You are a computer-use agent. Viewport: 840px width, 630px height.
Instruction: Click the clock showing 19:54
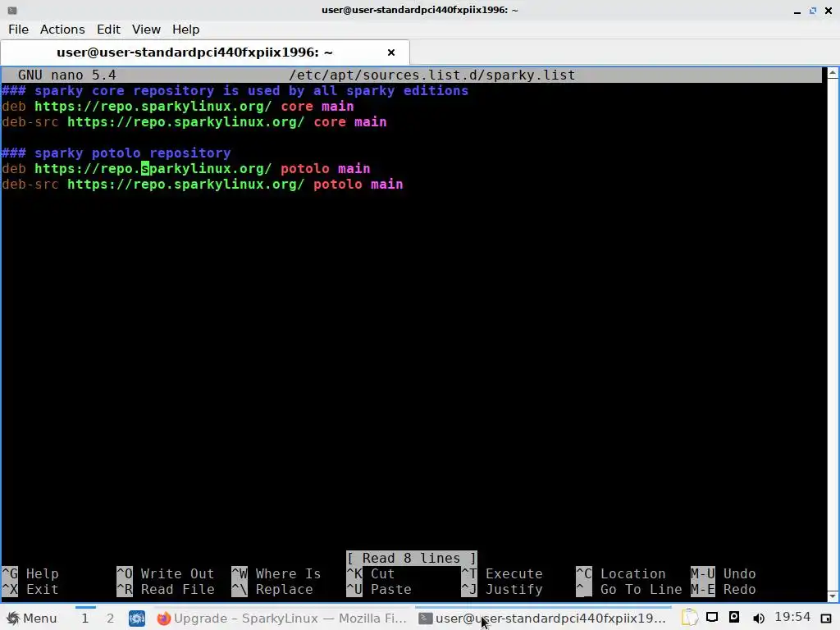(792, 617)
